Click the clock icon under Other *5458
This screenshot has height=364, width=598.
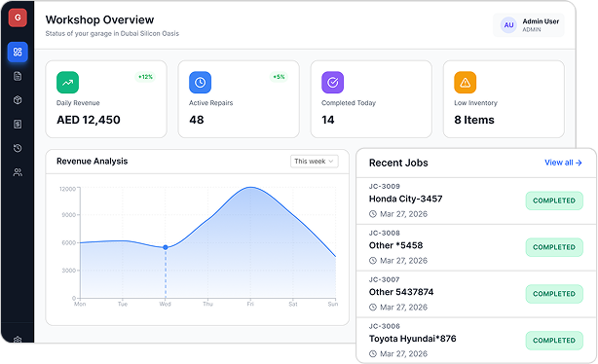(373, 261)
